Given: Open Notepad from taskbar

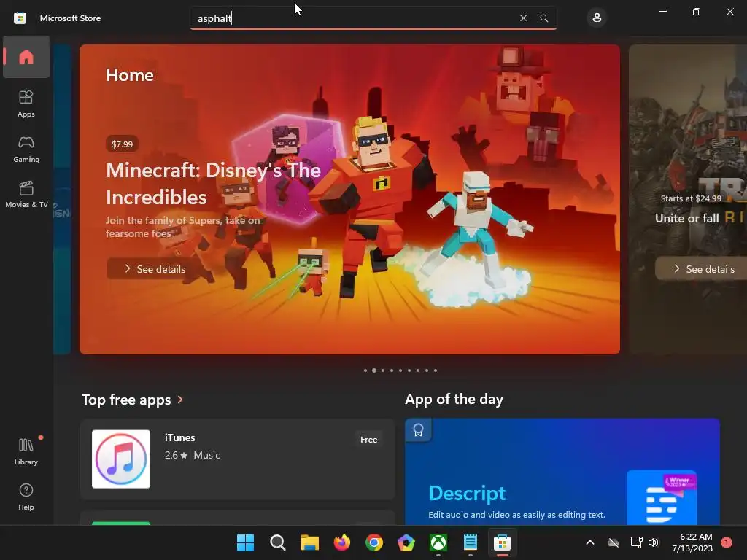Looking at the screenshot, I should 471,542.
